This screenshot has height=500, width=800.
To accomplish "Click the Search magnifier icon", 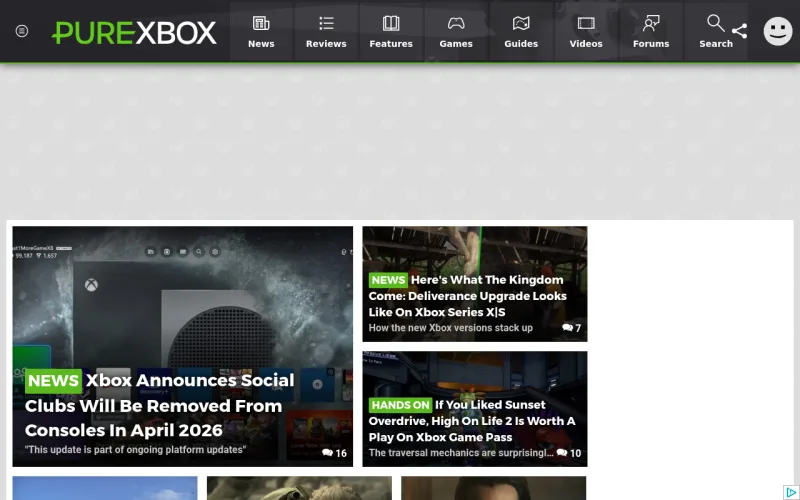I will [715, 23].
